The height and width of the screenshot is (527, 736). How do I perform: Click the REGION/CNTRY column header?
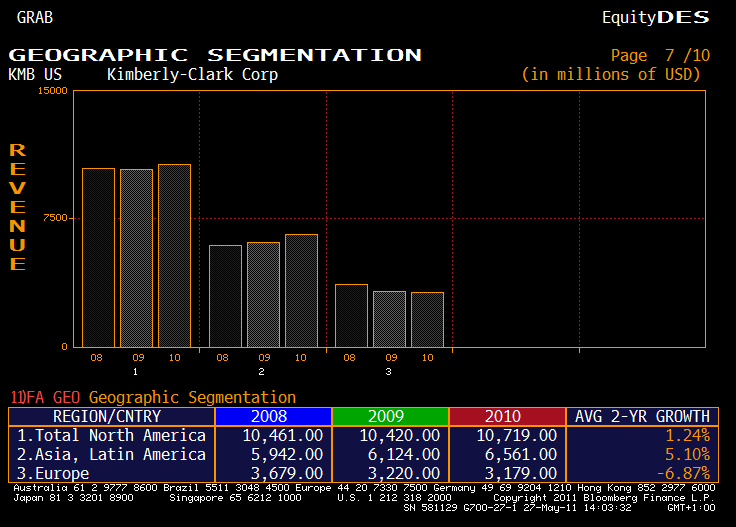(107, 416)
